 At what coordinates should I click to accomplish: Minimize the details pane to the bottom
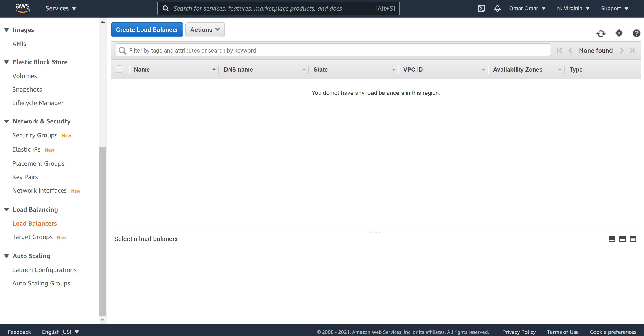pyautogui.click(x=611, y=239)
